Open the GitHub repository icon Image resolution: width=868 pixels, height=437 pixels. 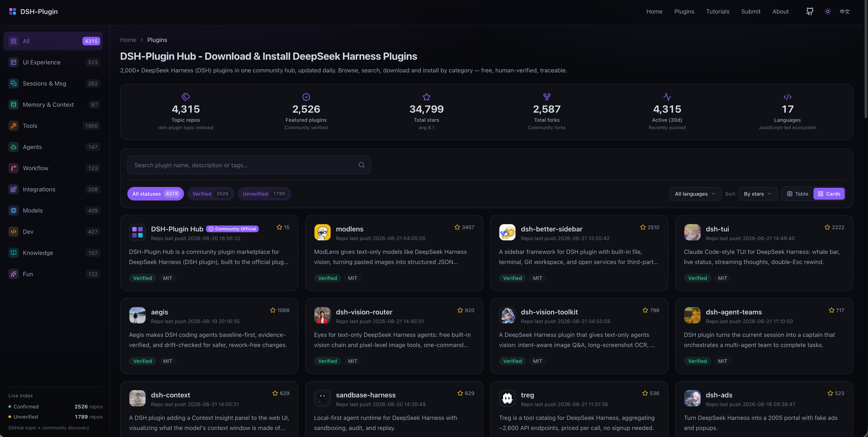810,11
